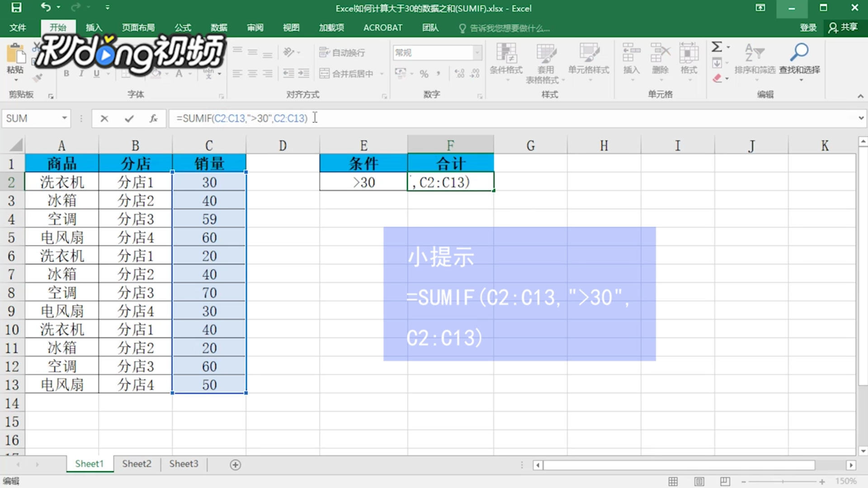Toggle align text left
Screen dimensions: 868x488
237,73
